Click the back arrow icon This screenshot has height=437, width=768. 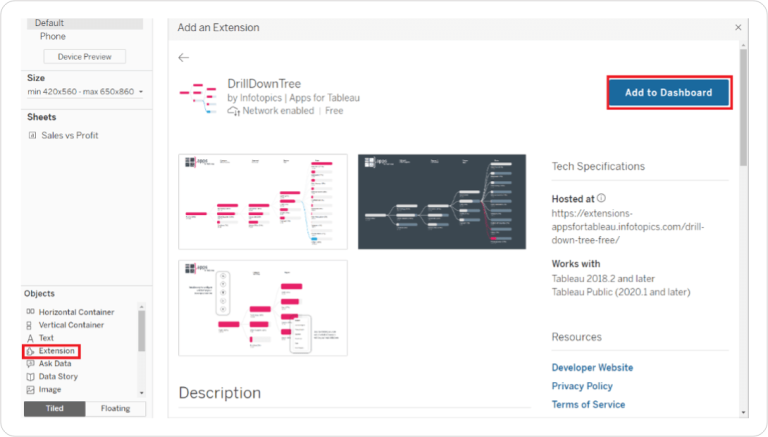point(183,58)
